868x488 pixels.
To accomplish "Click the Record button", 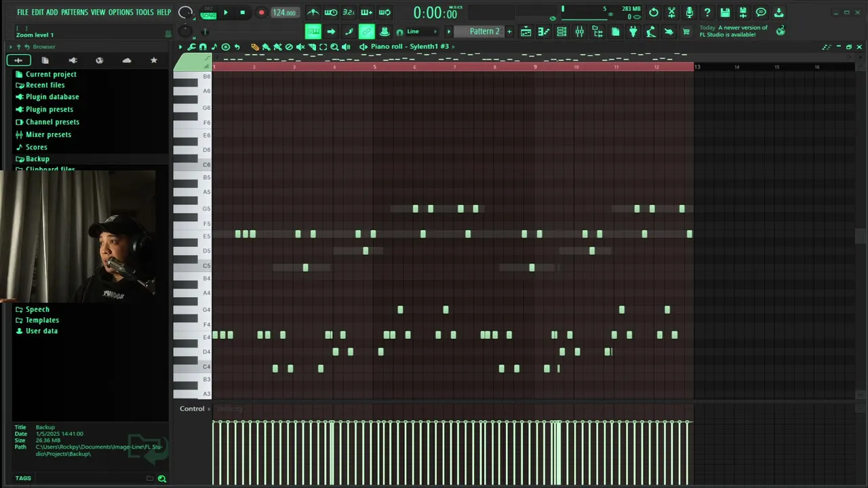I will (x=261, y=12).
